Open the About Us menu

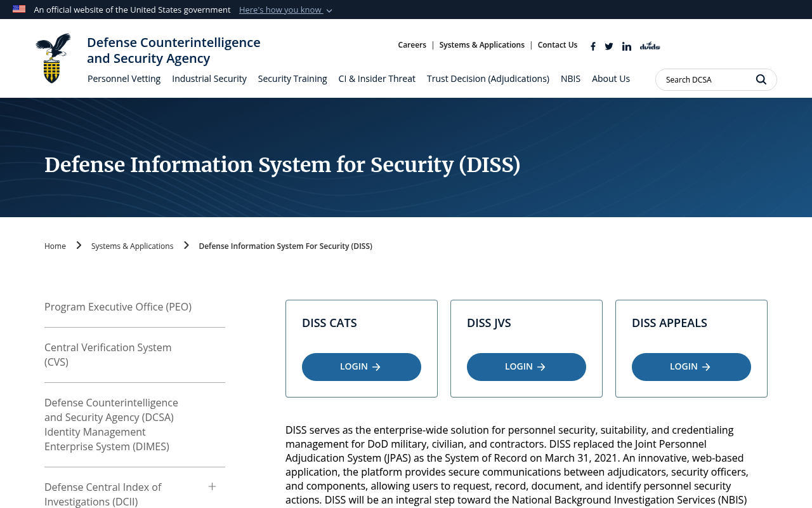[x=611, y=79]
